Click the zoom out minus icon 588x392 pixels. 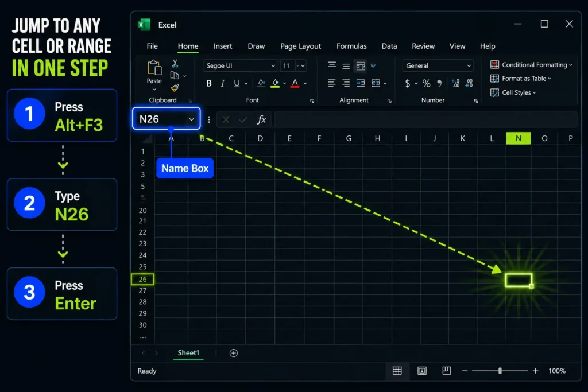465,371
